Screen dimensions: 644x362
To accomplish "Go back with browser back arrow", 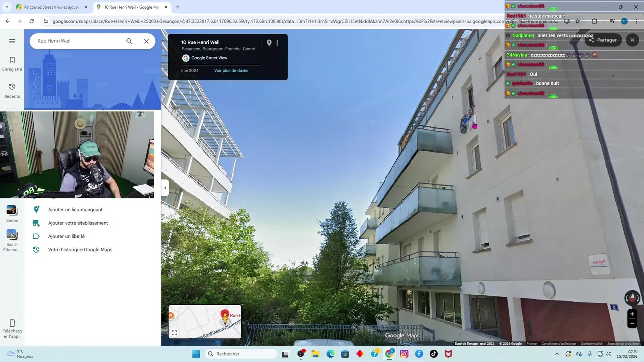I will point(7,21).
